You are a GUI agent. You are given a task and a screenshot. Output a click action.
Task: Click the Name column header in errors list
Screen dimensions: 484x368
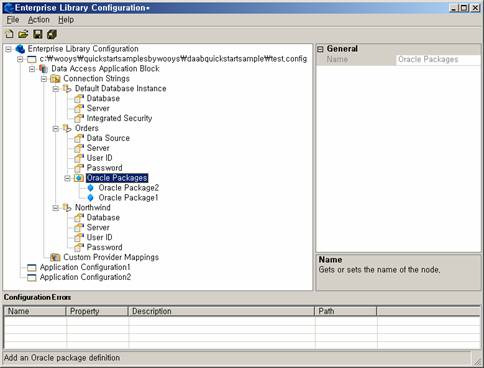point(35,311)
